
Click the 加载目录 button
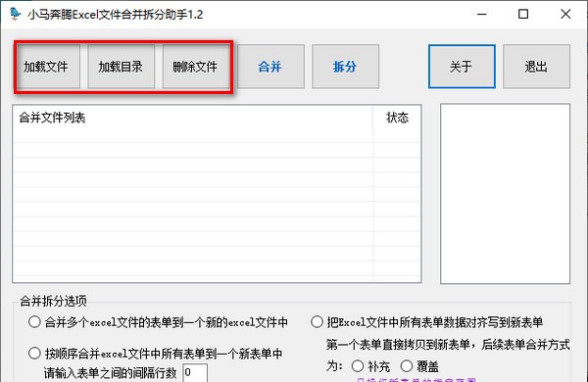click(121, 67)
